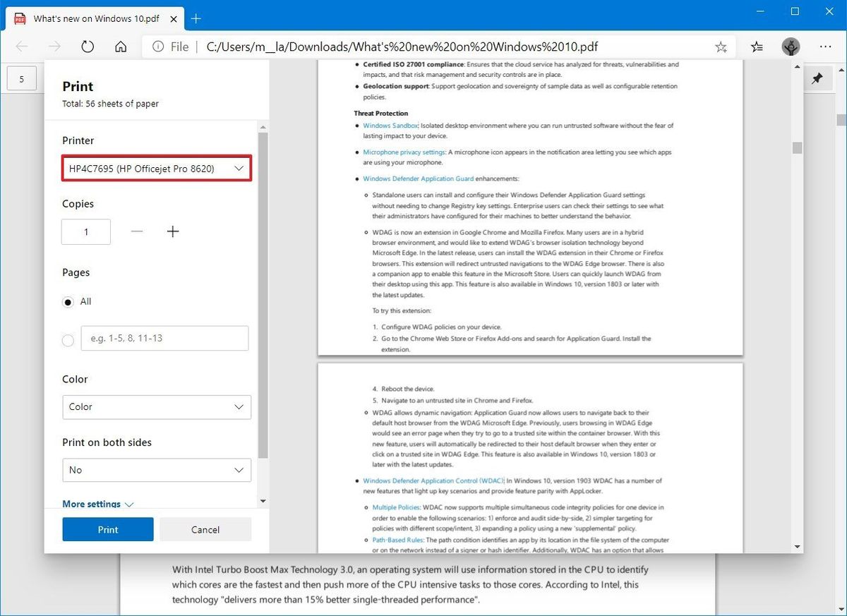The image size is (847, 616).
Task: Cancel the print dialog
Action: [x=205, y=529]
